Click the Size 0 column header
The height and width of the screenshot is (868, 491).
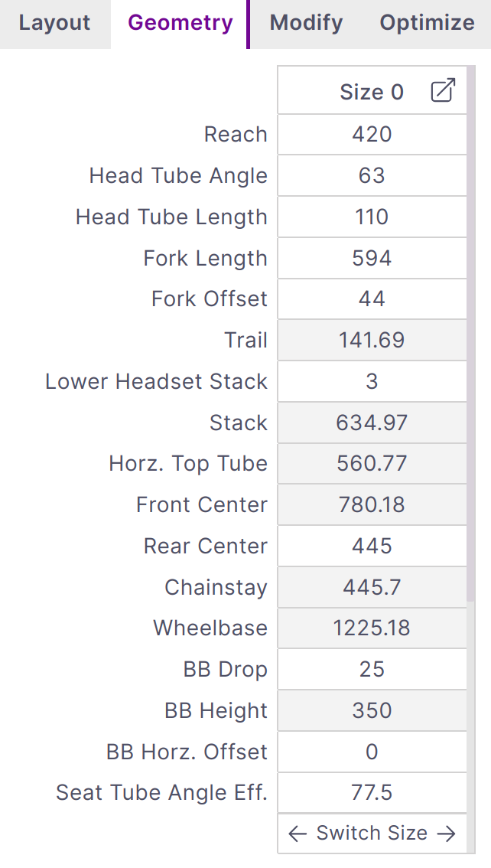371,92
